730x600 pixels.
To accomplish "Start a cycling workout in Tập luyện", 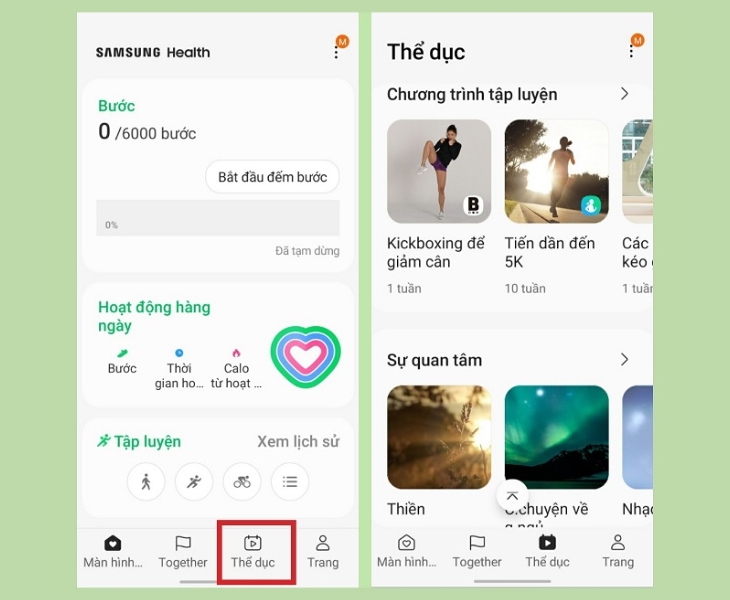I will [x=242, y=482].
